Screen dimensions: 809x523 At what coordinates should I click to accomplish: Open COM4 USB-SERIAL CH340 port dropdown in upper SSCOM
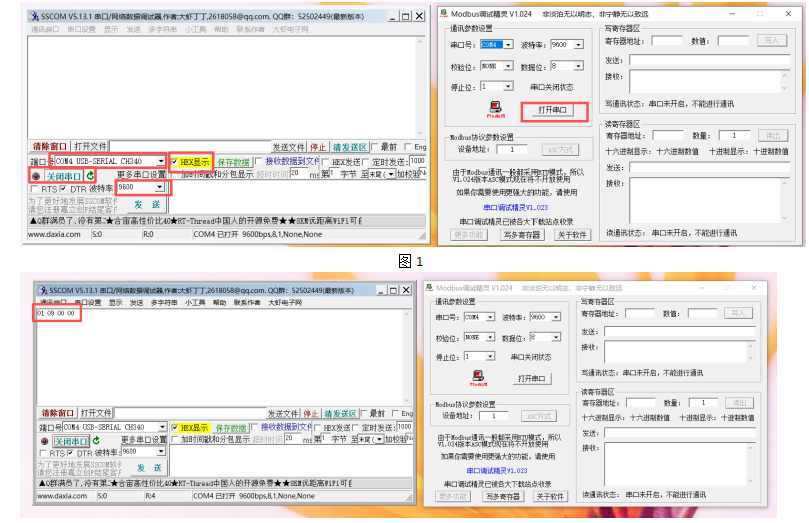tap(160, 161)
